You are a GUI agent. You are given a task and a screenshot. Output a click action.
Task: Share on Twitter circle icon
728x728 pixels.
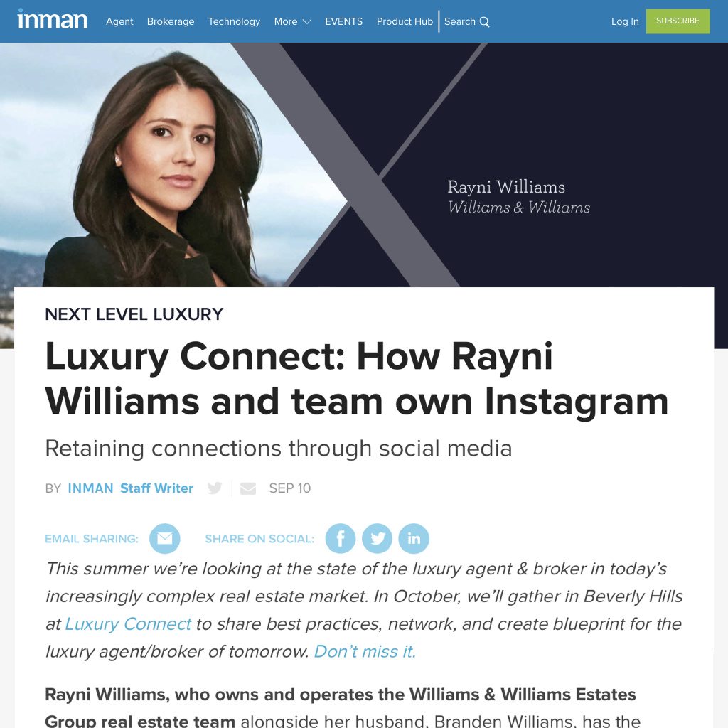click(377, 539)
